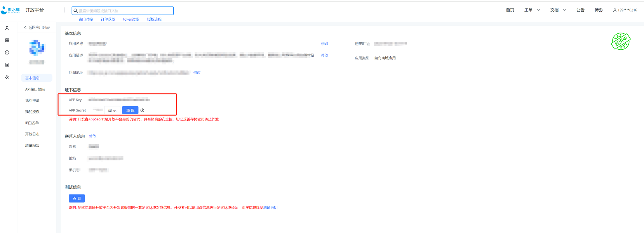644x233 pixels.
Task: Open the list document icon in left rail
Action: 7,65
